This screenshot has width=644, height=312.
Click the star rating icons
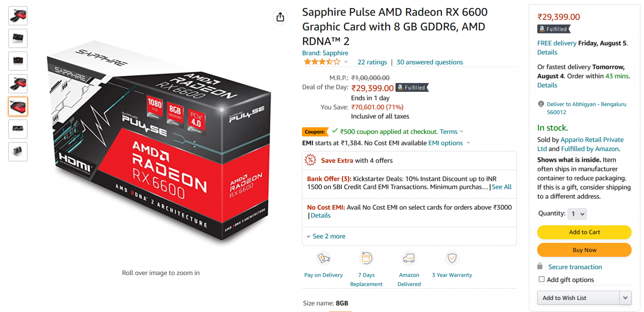coord(322,62)
